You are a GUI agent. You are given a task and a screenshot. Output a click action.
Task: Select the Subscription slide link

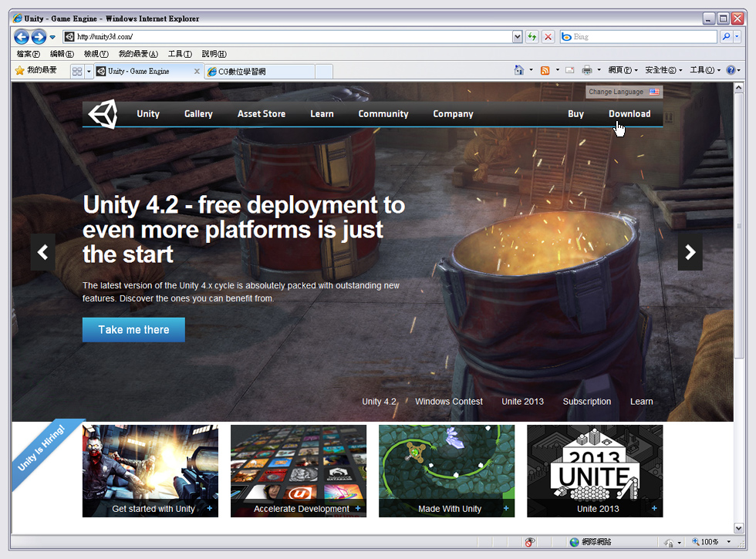pos(587,402)
